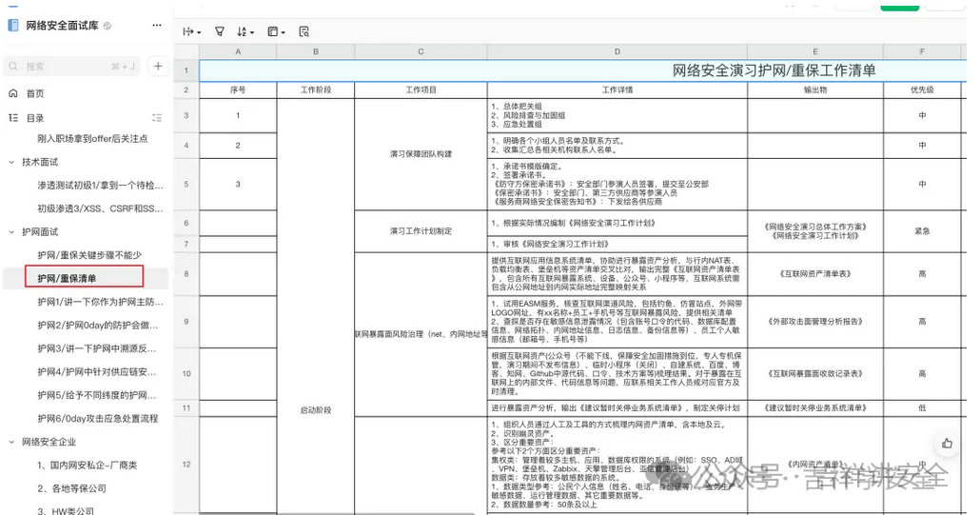This screenshot has width=980, height=515.
Task: Select column header A
Action: pyautogui.click(x=238, y=51)
